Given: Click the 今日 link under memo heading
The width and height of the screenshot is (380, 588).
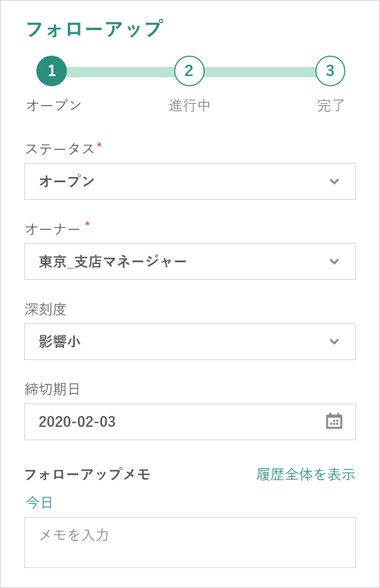Looking at the screenshot, I should tap(39, 502).
